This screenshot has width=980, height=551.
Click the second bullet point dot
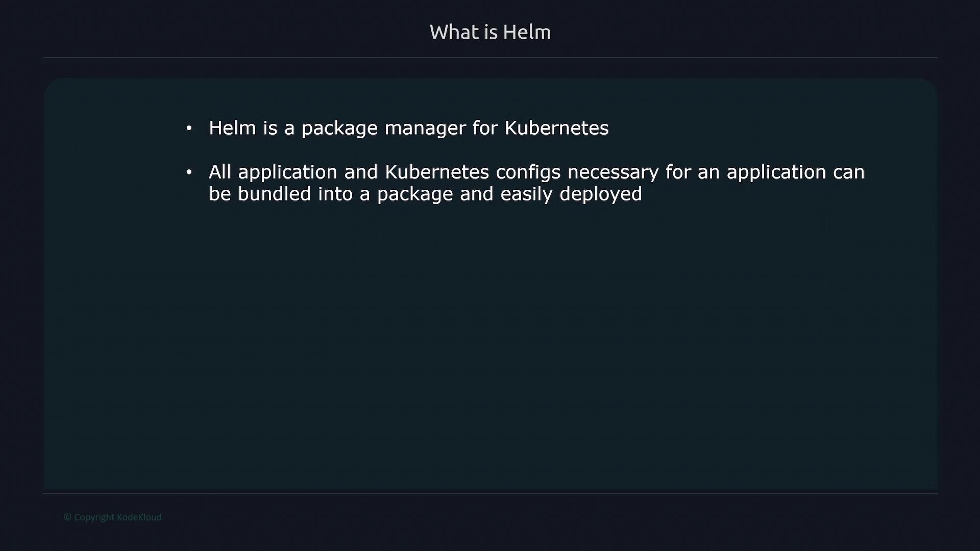click(x=189, y=172)
